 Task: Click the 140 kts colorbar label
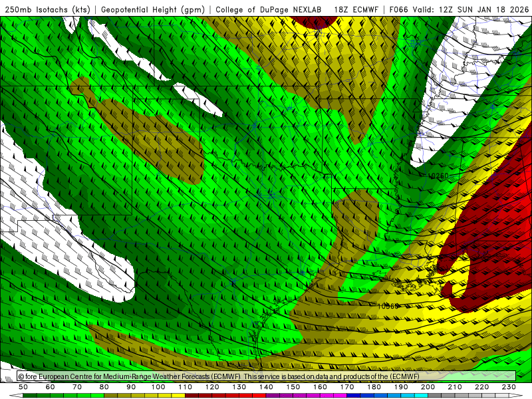pyautogui.click(x=266, y=387)
